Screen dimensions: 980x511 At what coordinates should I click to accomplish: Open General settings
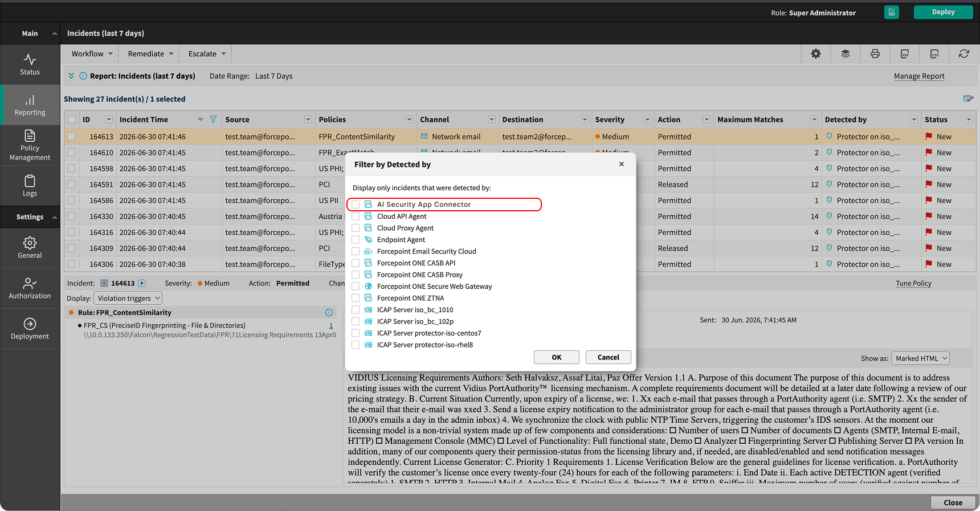click(x=30, y=248)
